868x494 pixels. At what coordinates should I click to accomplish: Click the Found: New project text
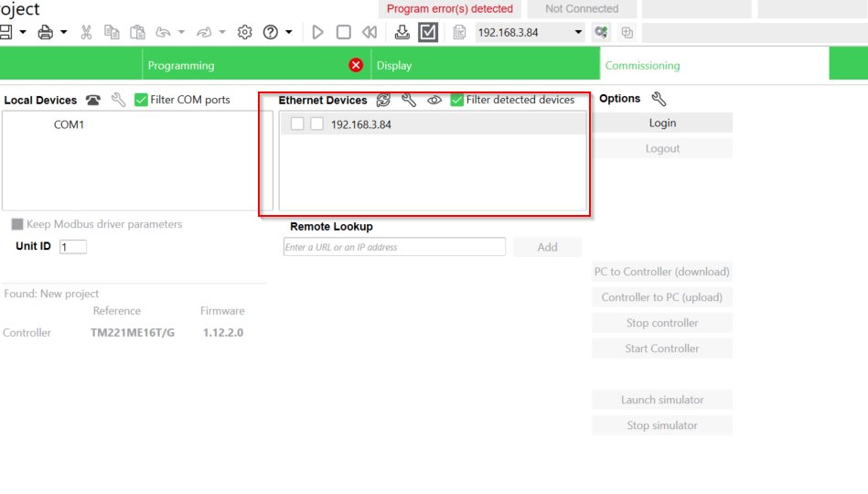point(51,294)
